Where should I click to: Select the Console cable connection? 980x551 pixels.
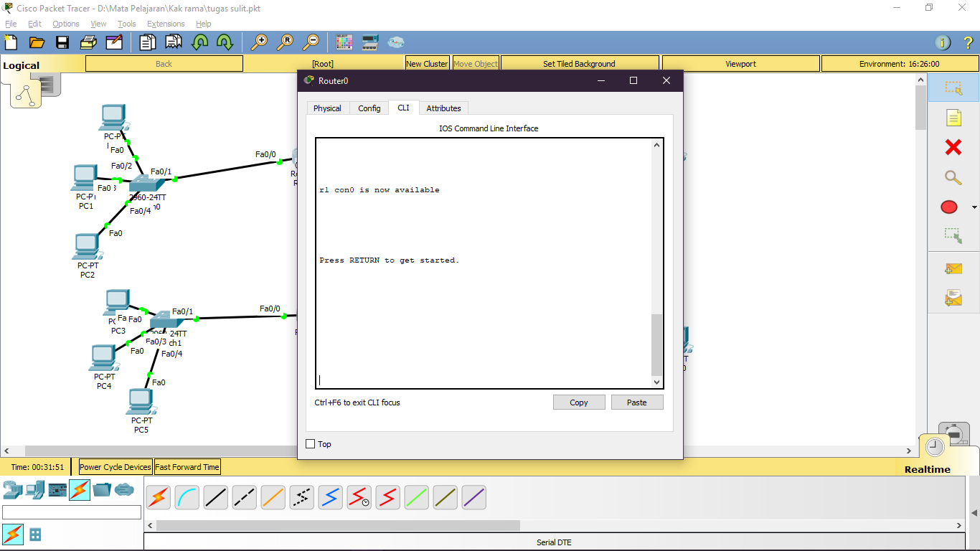(x=187, y=497)
